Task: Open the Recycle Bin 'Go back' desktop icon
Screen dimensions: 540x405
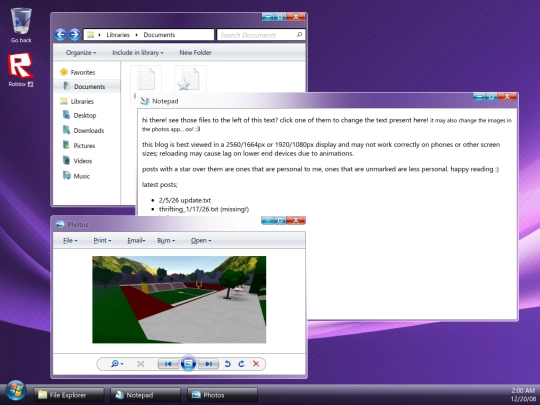Action: (x=21, y=25)
